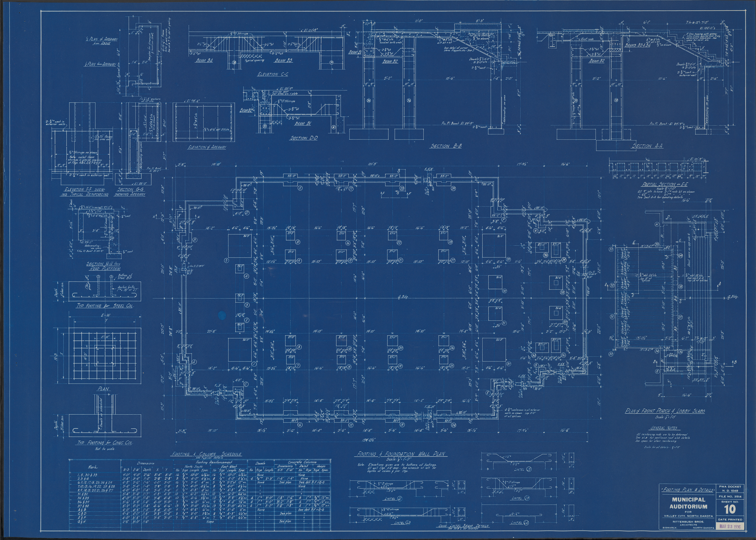Click 'SECTION G-G showing areaway' caption
This screenshot has height=540, width=756.
(130, 192)
